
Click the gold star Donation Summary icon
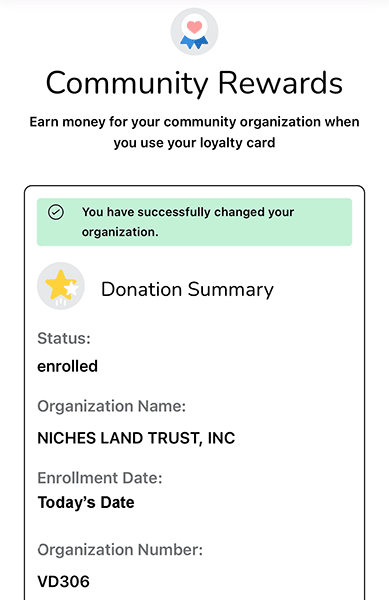coord(61,286)
